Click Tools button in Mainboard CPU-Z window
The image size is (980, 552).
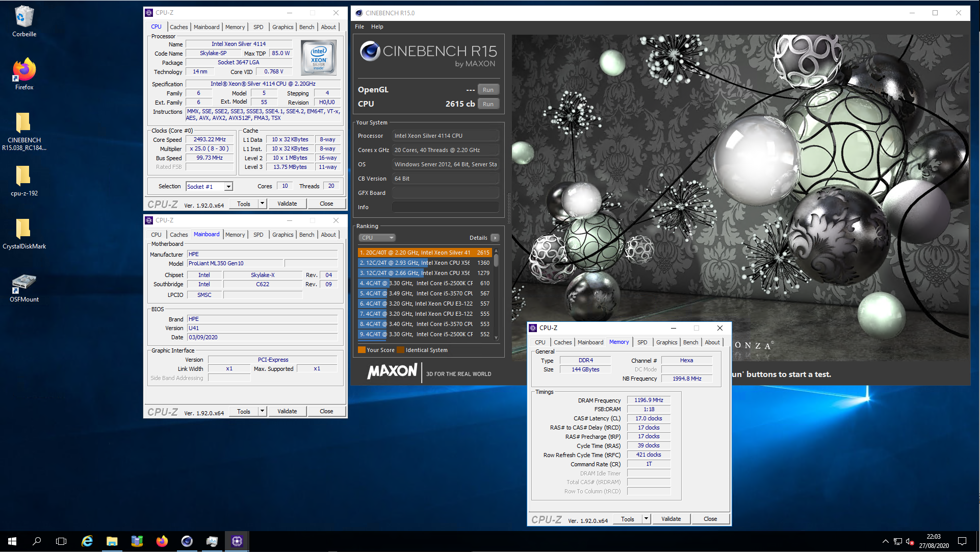pyautogui.click(x=244, y=411)
